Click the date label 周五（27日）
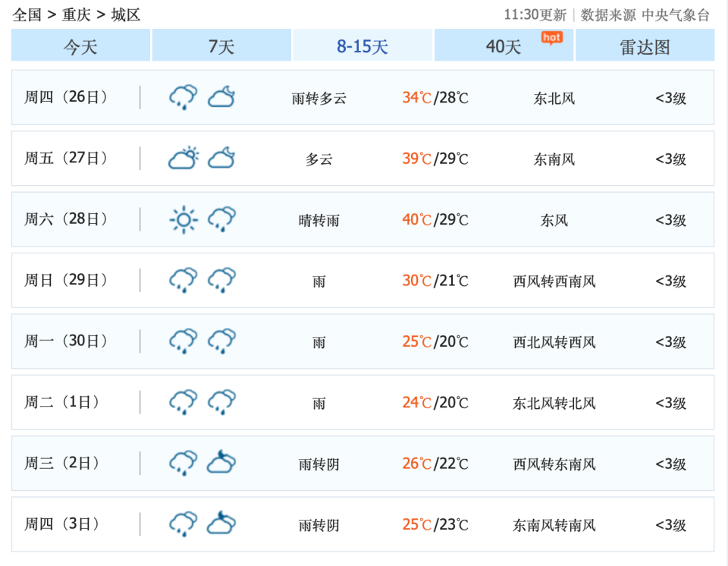This screenshot has height=566, width=728. (x=66, y=158)
